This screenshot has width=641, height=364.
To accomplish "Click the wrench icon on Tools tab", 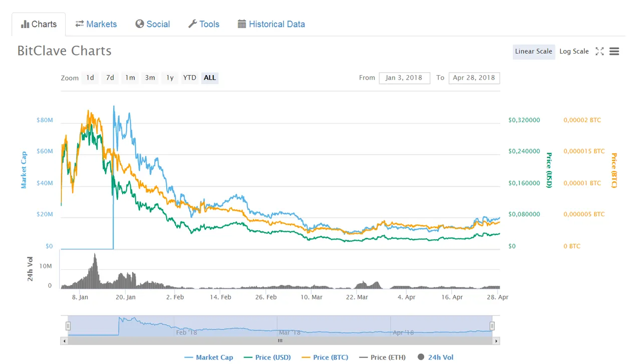I will tap(192, 24).
